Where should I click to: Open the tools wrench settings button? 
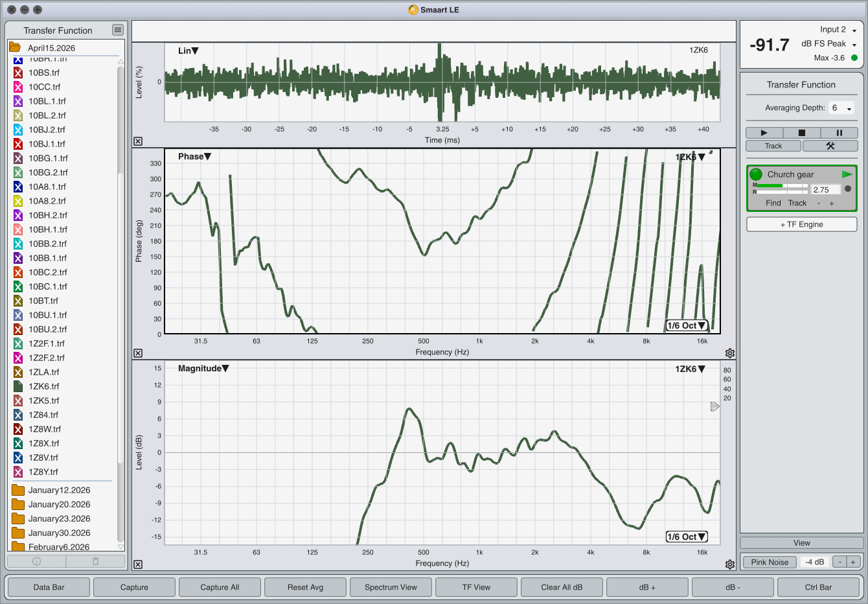[830, 146]
